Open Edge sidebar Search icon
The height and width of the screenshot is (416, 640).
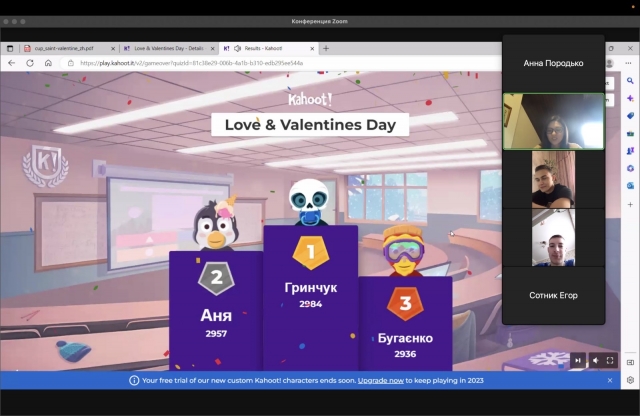pyautogui.click(x=630, y=81)
